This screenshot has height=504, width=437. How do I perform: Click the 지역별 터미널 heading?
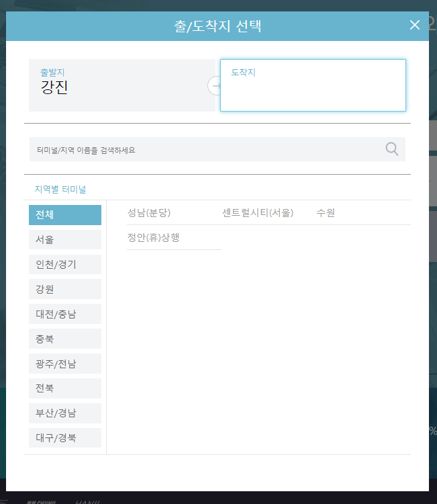pos(60,190)
